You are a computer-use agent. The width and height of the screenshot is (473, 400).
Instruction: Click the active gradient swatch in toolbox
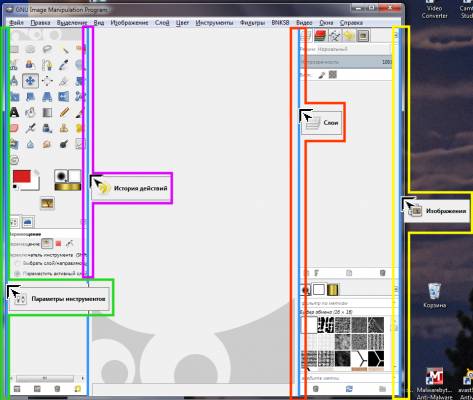coord(68,187)
